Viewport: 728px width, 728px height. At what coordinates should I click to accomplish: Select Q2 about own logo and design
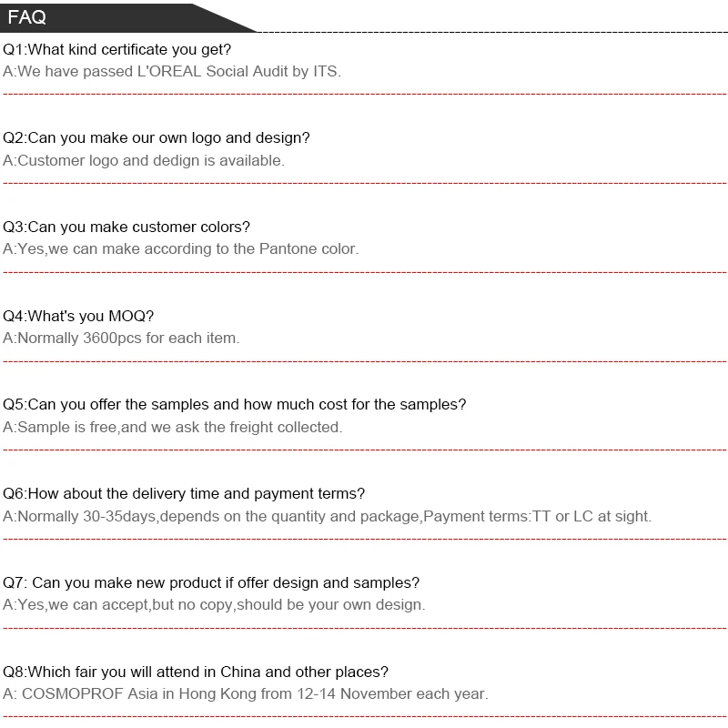tap(157, 138)
